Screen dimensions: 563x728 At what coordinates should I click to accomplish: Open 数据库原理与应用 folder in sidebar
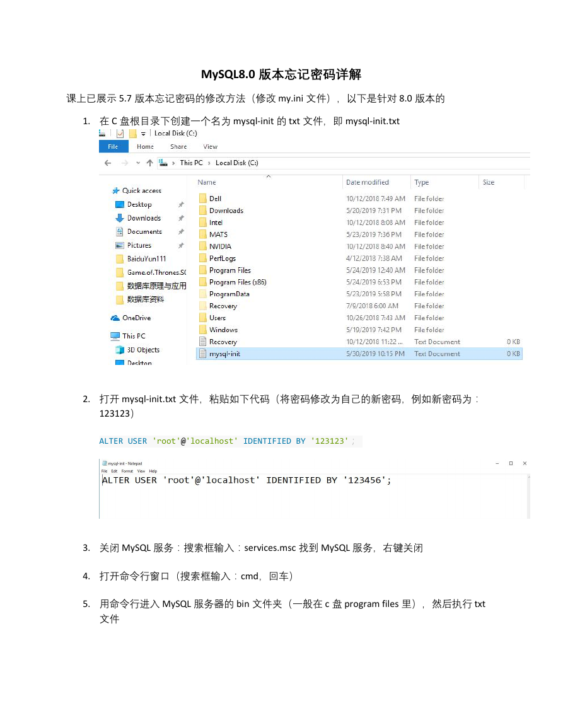[151, 286]
